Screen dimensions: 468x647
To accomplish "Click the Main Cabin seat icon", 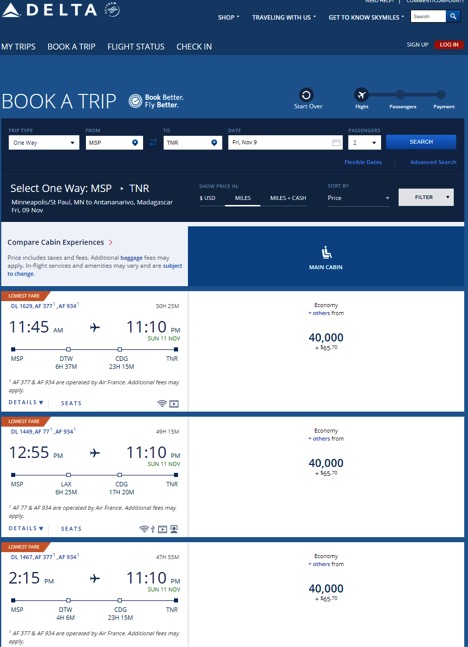I will [x=326, y=252].
